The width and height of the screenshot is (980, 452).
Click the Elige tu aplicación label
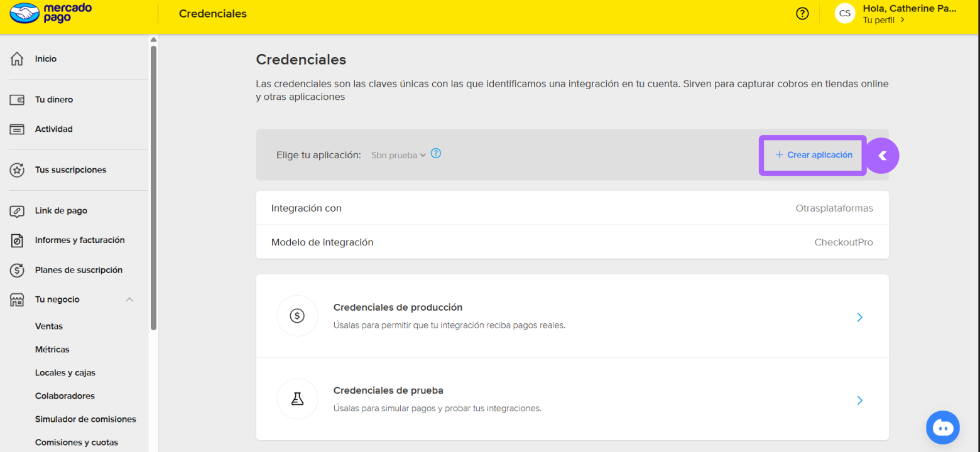click(x=318, y=155)
